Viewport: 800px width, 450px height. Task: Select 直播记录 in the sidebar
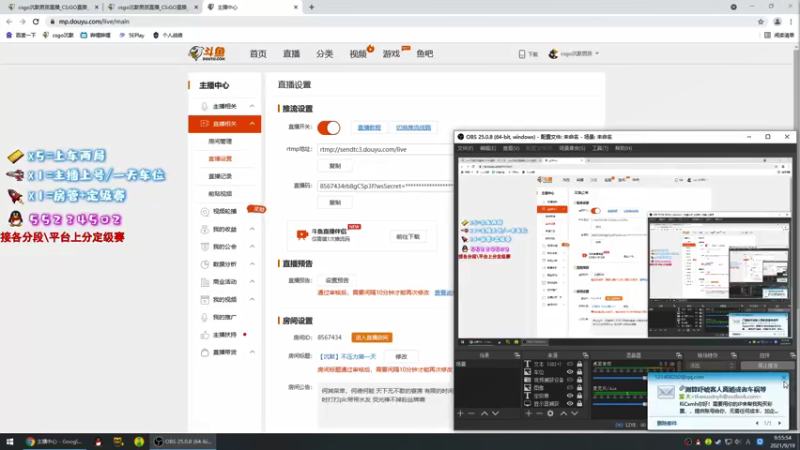pos(220,176)
